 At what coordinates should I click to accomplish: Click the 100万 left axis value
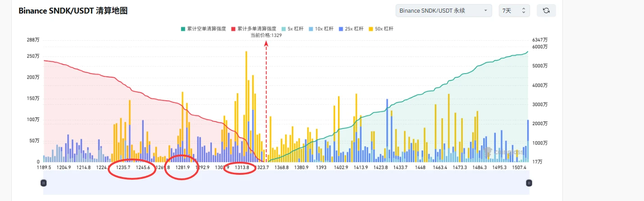33,120
